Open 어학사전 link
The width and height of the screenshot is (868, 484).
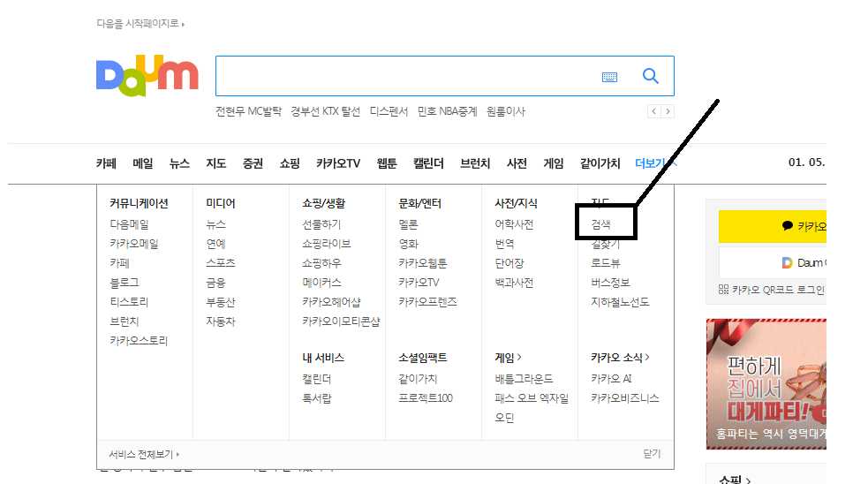click(x=514, y=224)
